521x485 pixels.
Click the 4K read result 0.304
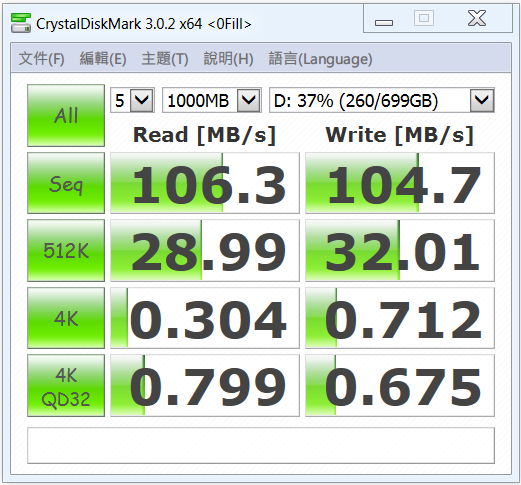(205, 318)
